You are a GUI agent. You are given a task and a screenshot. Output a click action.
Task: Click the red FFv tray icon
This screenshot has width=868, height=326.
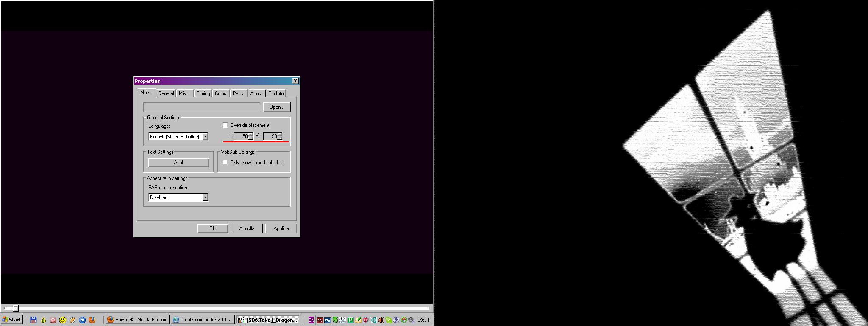click(320, 320)
